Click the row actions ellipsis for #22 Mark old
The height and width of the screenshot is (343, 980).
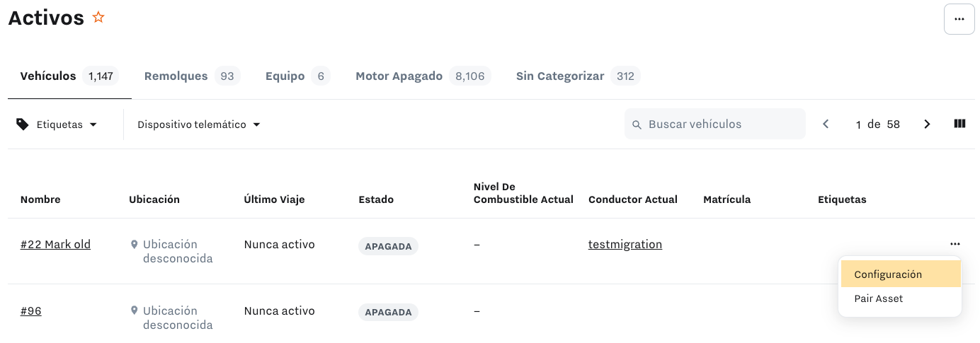[955, 244]
